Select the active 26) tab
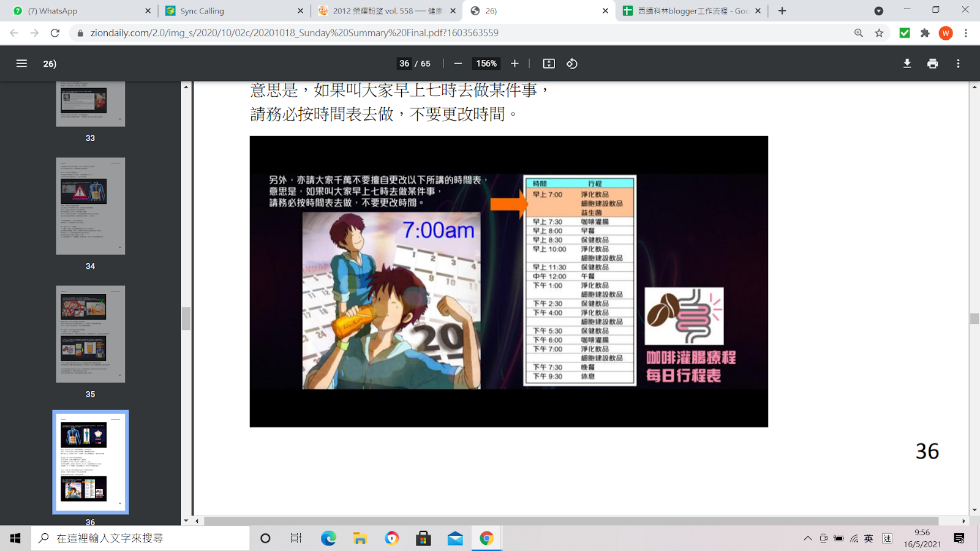This screenshot has height=551, width=980. tap(538, 11)
